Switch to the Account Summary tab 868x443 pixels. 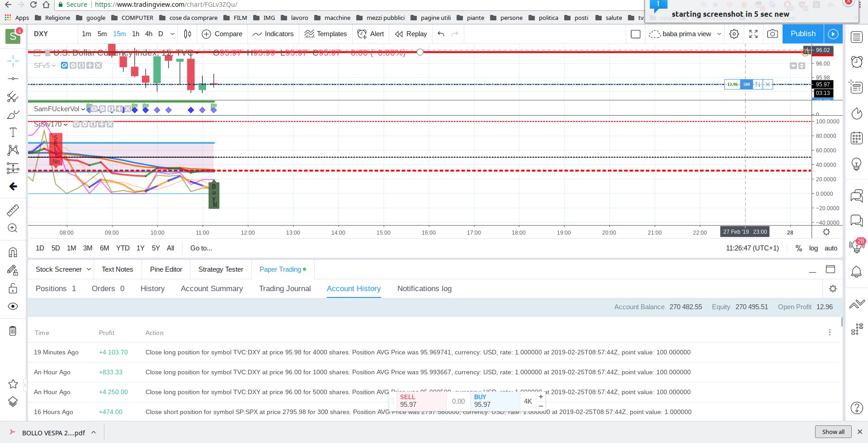212,289
